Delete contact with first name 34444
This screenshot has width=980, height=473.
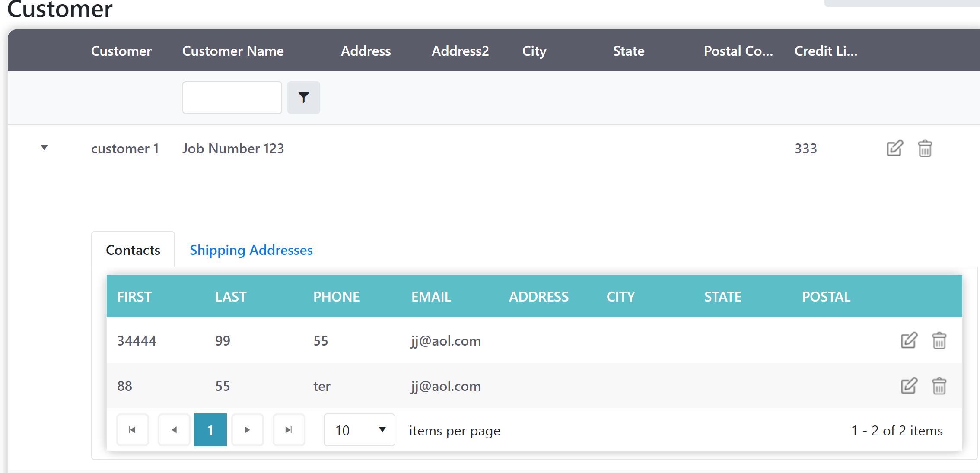point(939,340)
